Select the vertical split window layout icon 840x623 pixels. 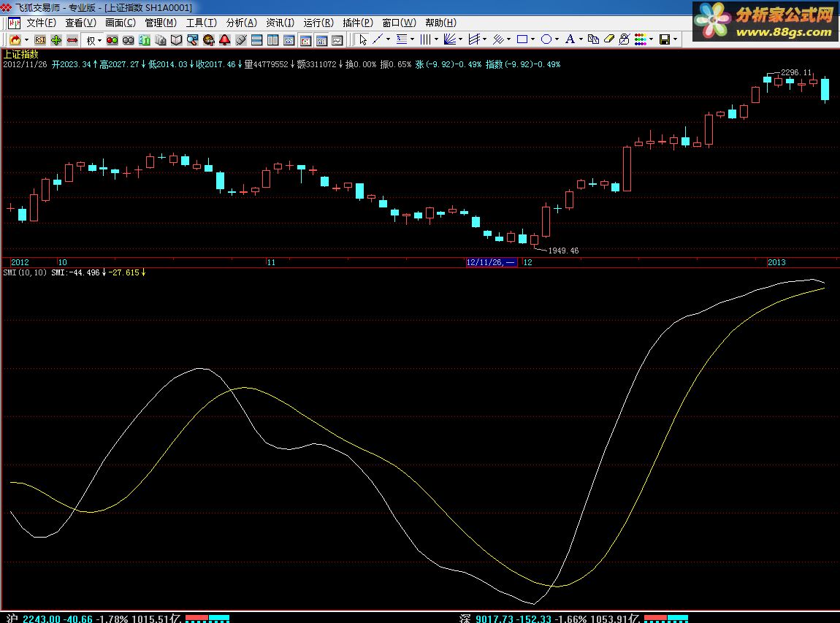tap(272, 39)
